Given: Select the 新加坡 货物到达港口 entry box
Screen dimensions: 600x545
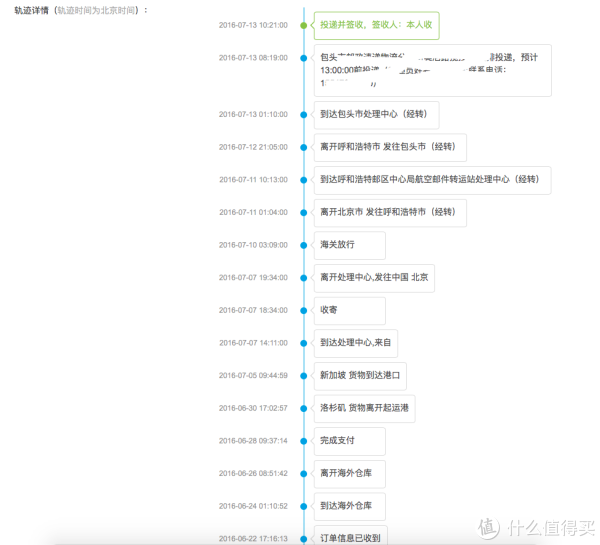Looking at the screenshot, I should (x=360, y=376).
